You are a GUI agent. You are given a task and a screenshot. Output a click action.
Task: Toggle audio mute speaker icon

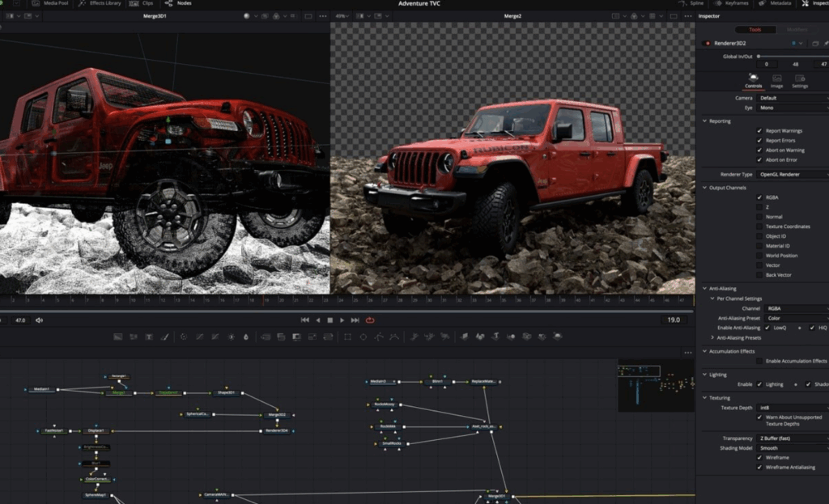(39, 320)
